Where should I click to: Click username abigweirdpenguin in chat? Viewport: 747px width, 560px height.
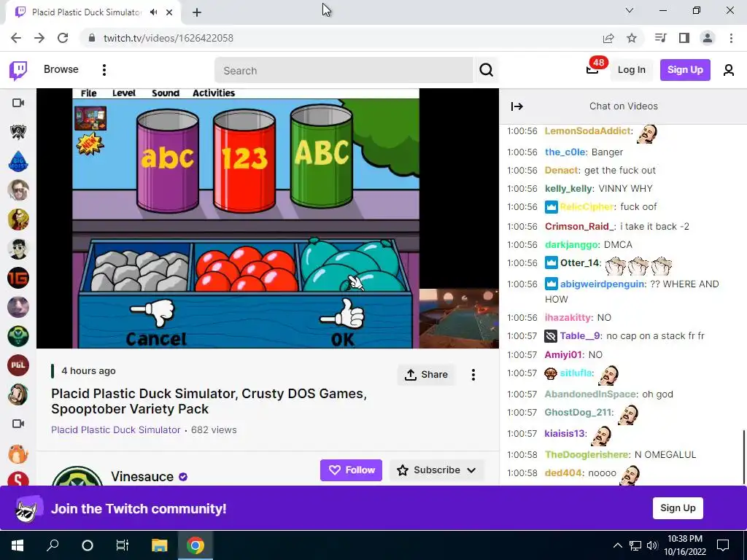[602, 284]
